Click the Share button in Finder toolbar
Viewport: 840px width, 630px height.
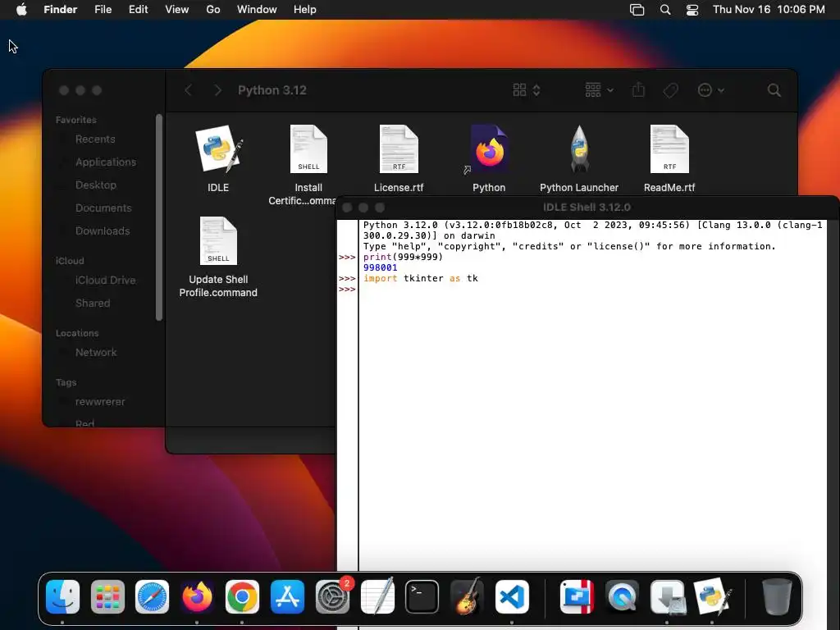coord(638,89)
